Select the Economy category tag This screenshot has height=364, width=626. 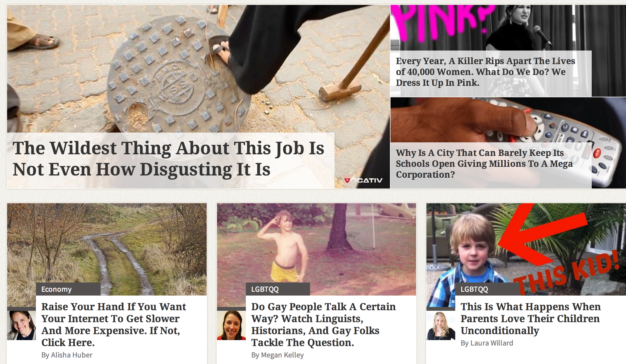(68, 289)
